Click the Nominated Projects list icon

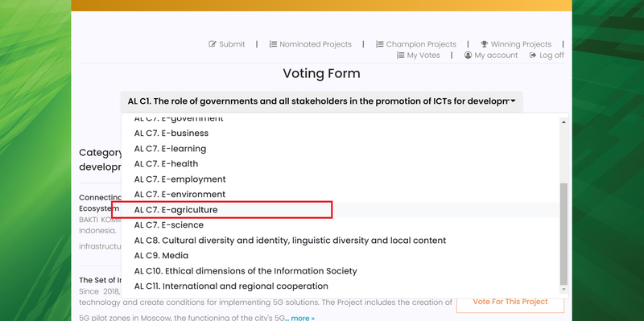pyautogui.click(x=273, y=44)
